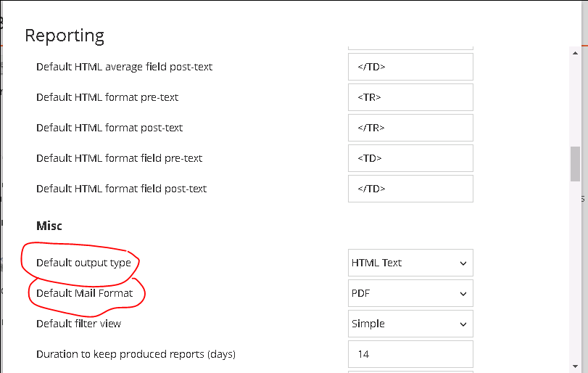
Task: Click the 'Default filter view' label
Action: [x=78, y=324]
